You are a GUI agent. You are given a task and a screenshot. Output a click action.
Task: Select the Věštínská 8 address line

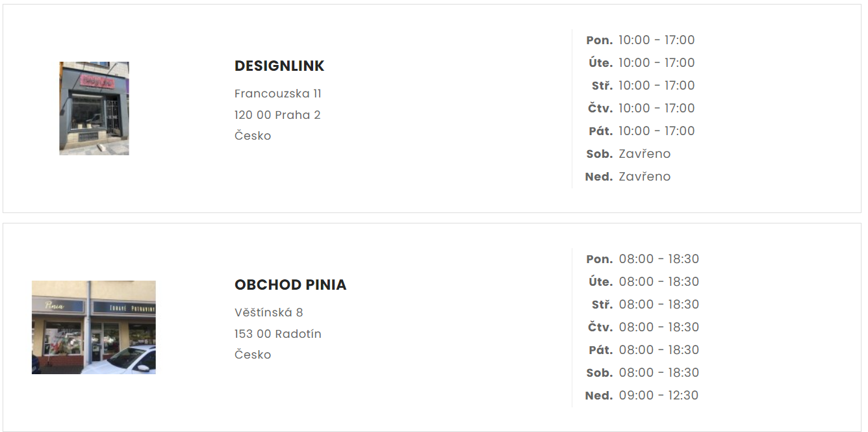[x=269, y=312]
